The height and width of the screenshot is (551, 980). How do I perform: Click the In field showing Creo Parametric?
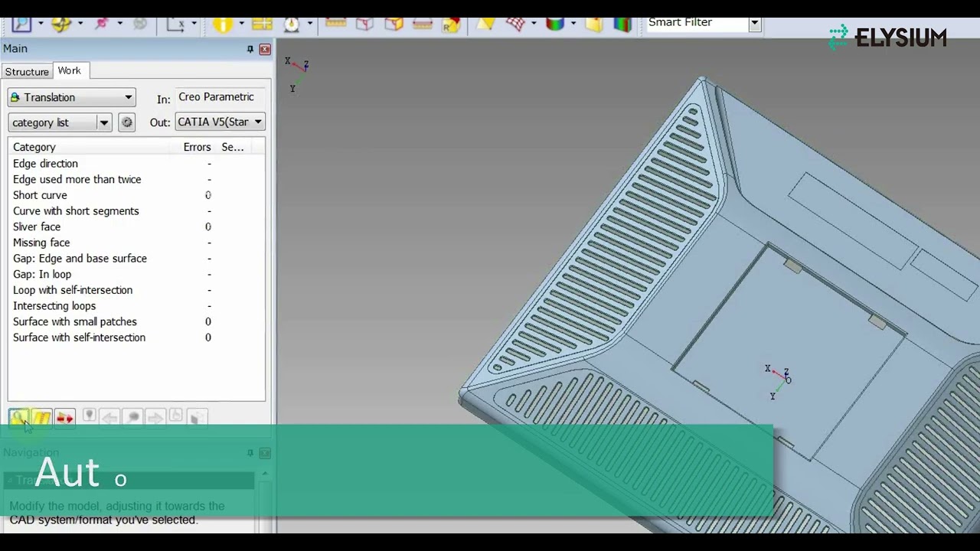coord(220,97)
